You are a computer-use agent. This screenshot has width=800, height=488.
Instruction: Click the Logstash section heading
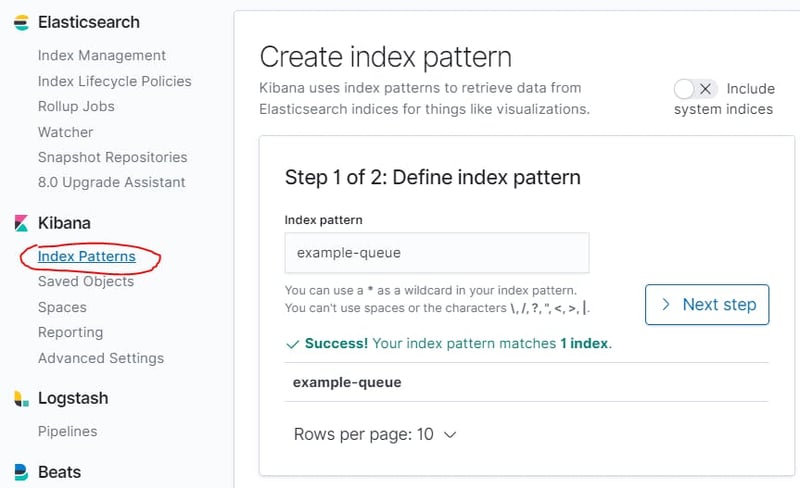coord(73,398)
